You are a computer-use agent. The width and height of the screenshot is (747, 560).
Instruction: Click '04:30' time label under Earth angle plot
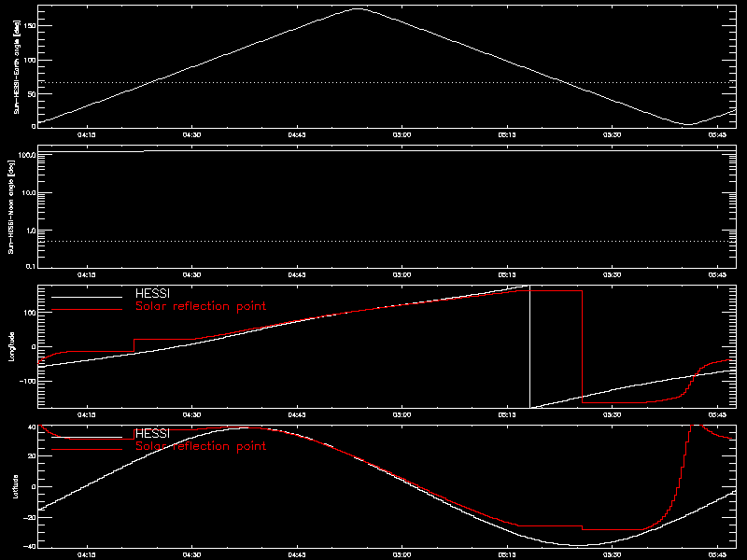(192, 135)
